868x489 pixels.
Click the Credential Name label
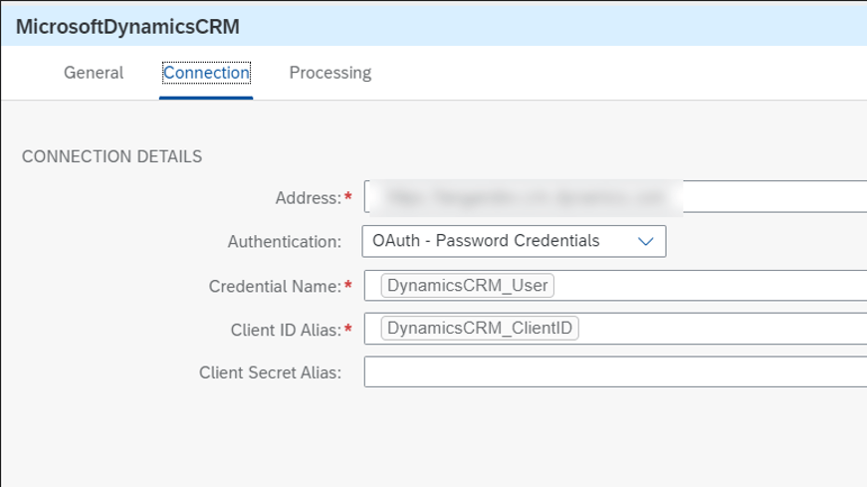click(x=275, y=286)
